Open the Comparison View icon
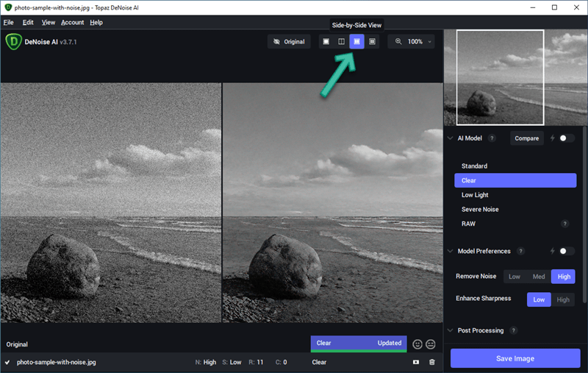Image resolution: width=588 pixels, height=373 pixels. [x=372, y=42]
